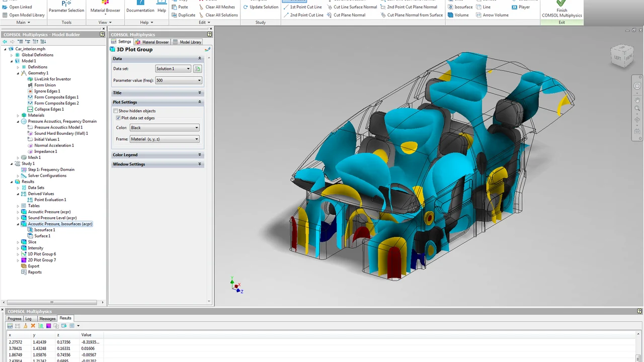Click Go to Source button next to Data set
The height and width of the screenshot is (362, 644).
tap(197, 69)
